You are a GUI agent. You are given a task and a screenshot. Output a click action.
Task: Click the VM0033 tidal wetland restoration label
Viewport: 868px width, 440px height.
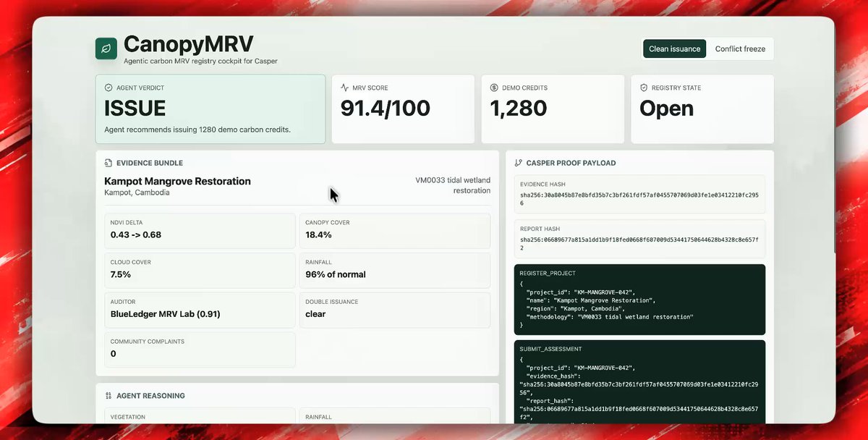tap(453, 185)
